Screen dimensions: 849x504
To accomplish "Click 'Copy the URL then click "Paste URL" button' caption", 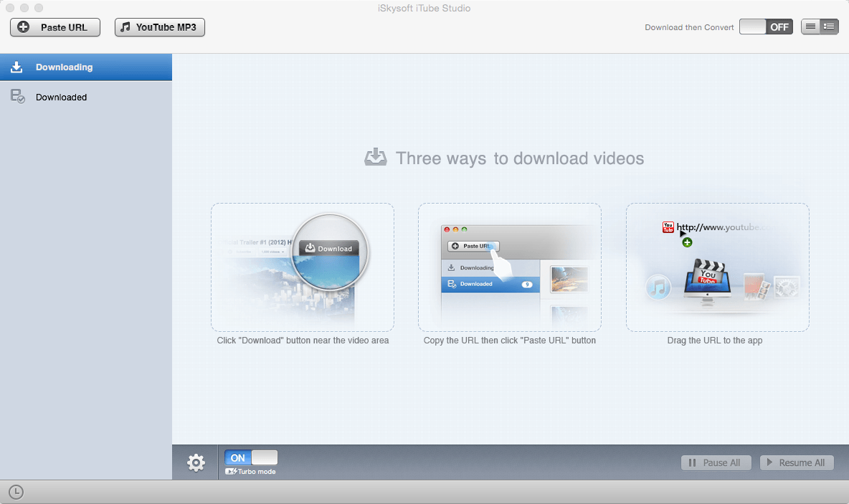I will coord(510,341).
